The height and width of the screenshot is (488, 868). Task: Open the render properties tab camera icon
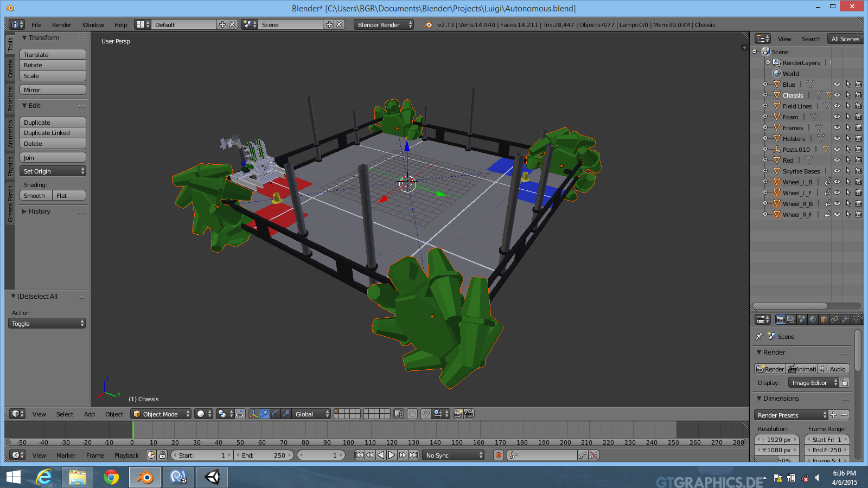780,319
